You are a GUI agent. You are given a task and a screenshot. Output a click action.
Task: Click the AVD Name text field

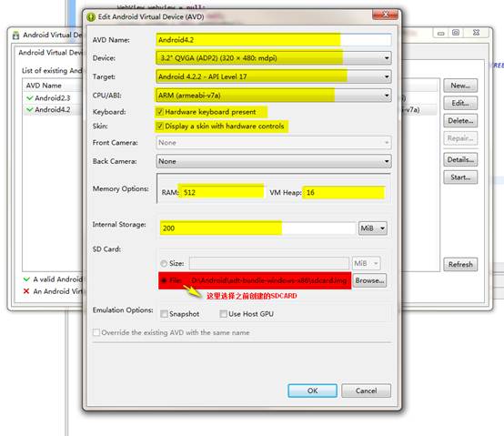(x=274, y=40)
